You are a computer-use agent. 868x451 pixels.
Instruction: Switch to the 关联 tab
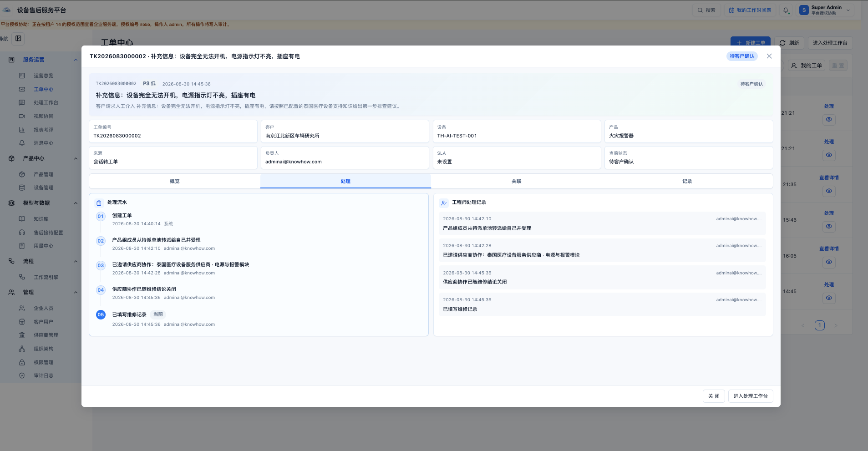click(x=516, y=181)
